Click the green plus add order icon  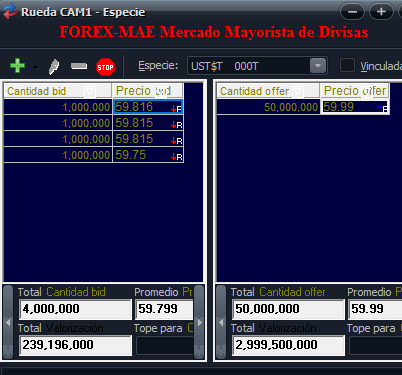[17, 66]
